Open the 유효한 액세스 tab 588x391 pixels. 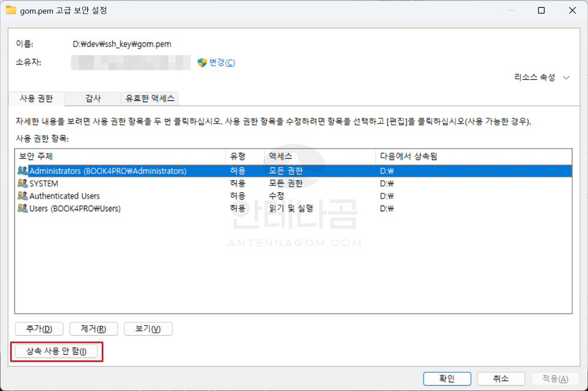(x=150, y=99)
